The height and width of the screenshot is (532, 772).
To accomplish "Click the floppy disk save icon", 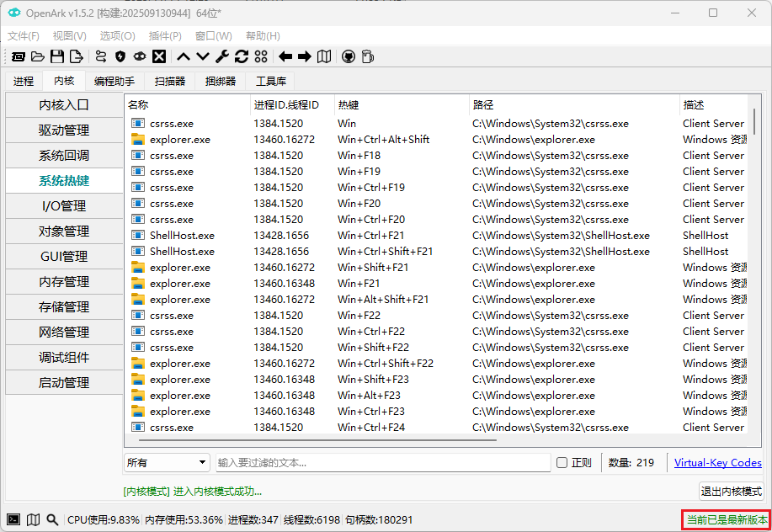I will pyautogui.click(x=57, y=56).
